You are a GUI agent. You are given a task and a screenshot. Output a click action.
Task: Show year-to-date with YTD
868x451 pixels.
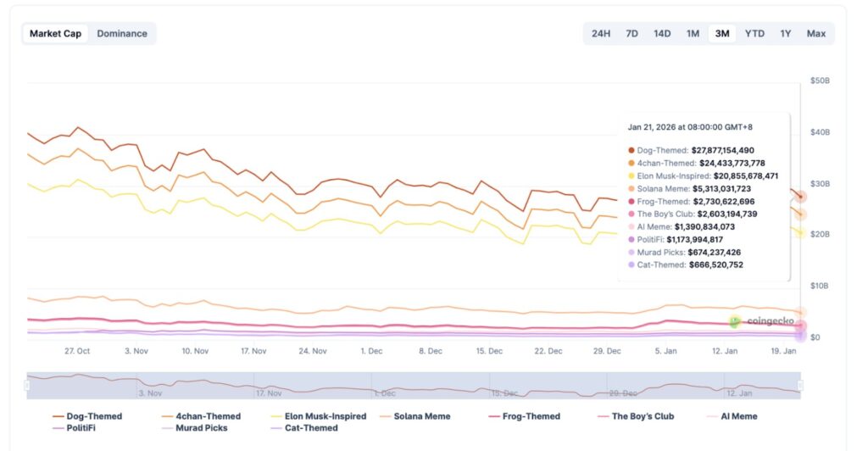coord(754,34)
